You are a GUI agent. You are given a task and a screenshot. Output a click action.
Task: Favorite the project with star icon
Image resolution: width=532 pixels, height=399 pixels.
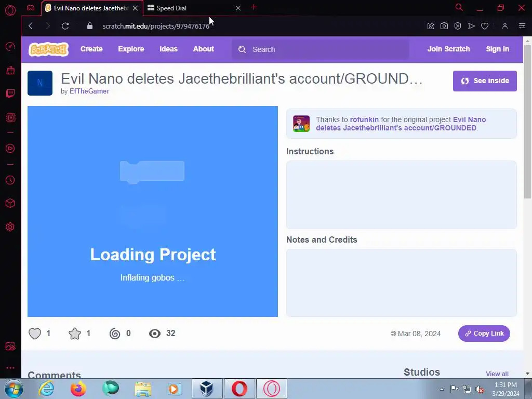[x=75, y=334]
